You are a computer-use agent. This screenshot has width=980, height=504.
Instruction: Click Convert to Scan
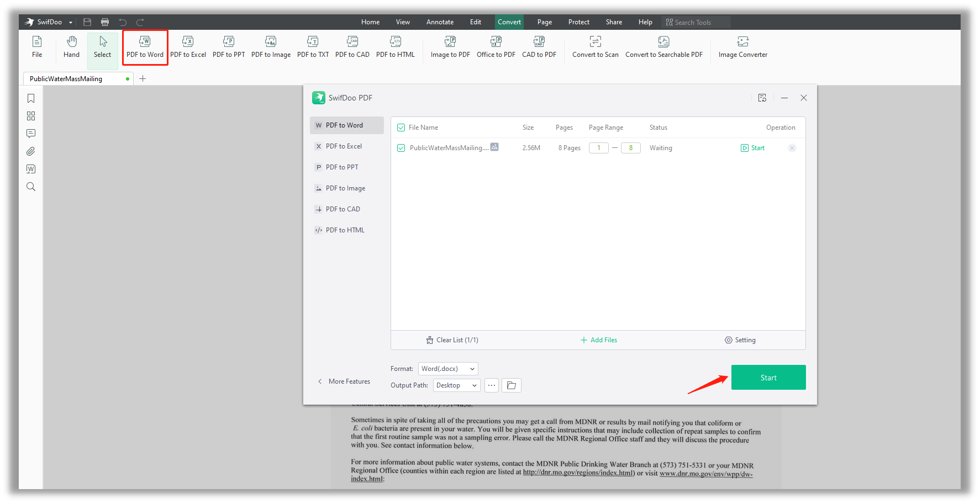596,47
